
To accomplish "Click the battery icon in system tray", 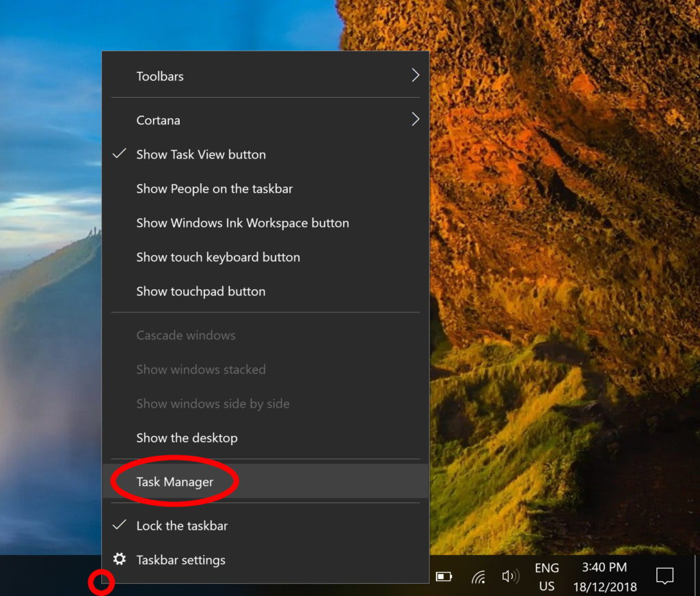I will pos(444,576).
